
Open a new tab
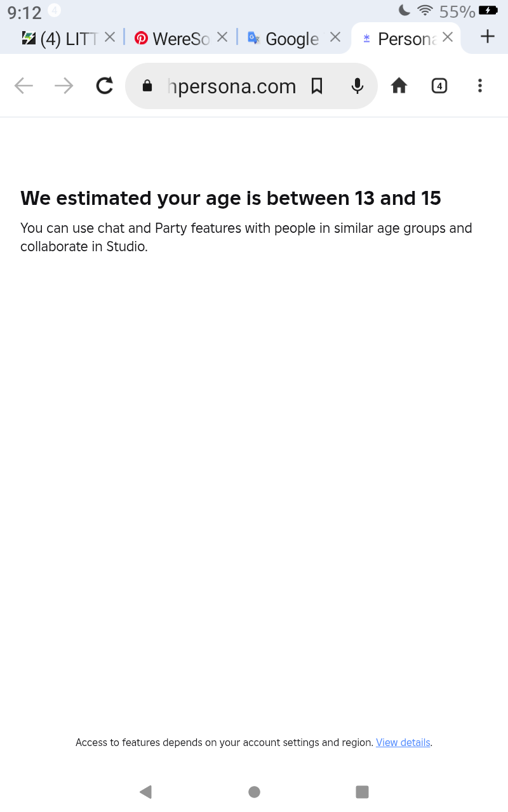[487, 37]
